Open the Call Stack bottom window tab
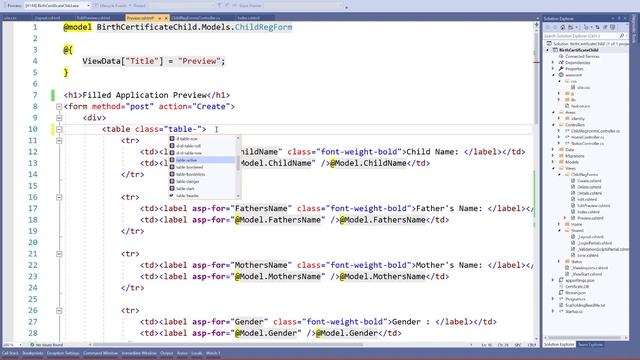The height and width of the screenshot is (360, 640). tap(10, 353)
